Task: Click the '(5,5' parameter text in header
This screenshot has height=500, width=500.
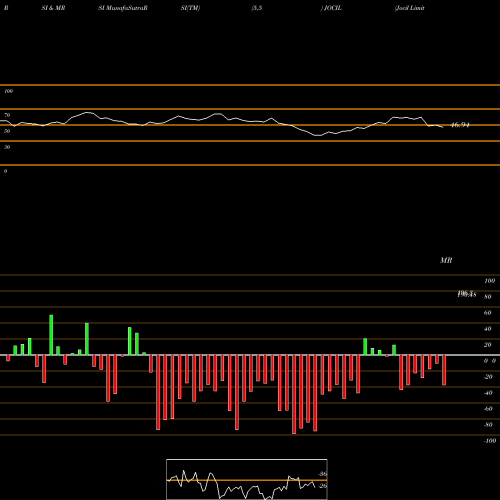Action: tap(257, 8)
